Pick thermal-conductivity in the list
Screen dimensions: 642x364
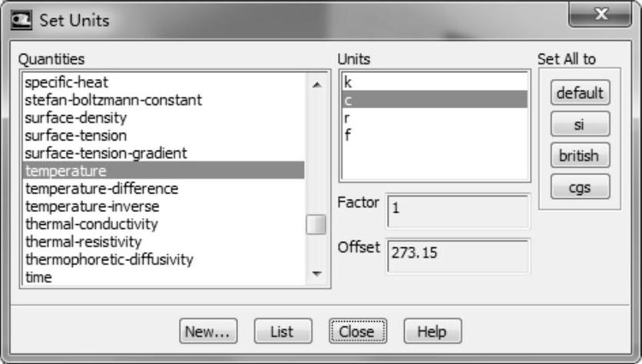pyautogui.click(x=91, y=224)
